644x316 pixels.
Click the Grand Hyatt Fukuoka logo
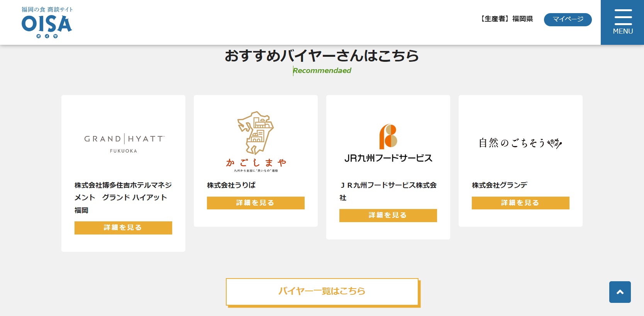pos(124,143)
